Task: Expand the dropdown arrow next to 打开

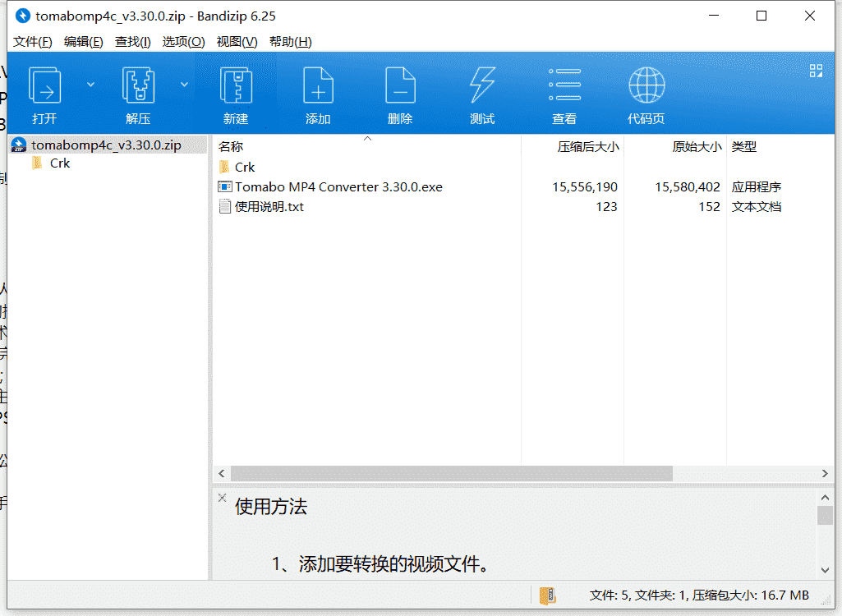Action: [90, 85]
